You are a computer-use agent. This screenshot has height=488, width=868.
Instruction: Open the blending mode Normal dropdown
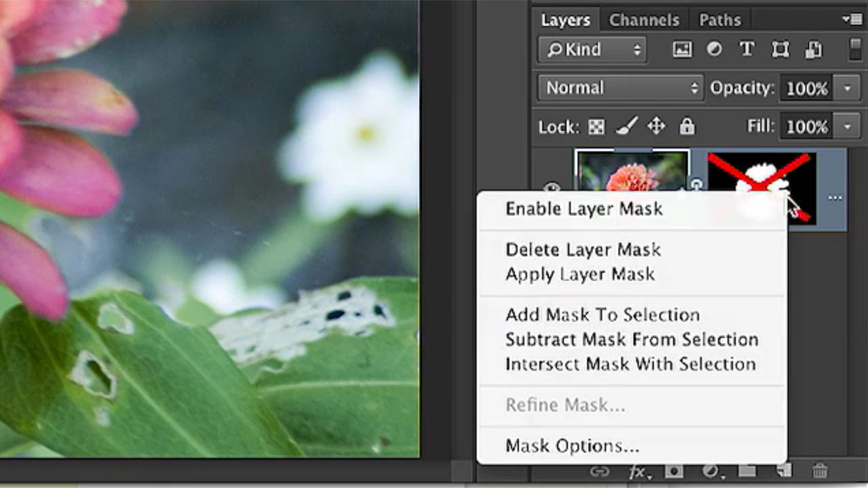tap(619, 87)
